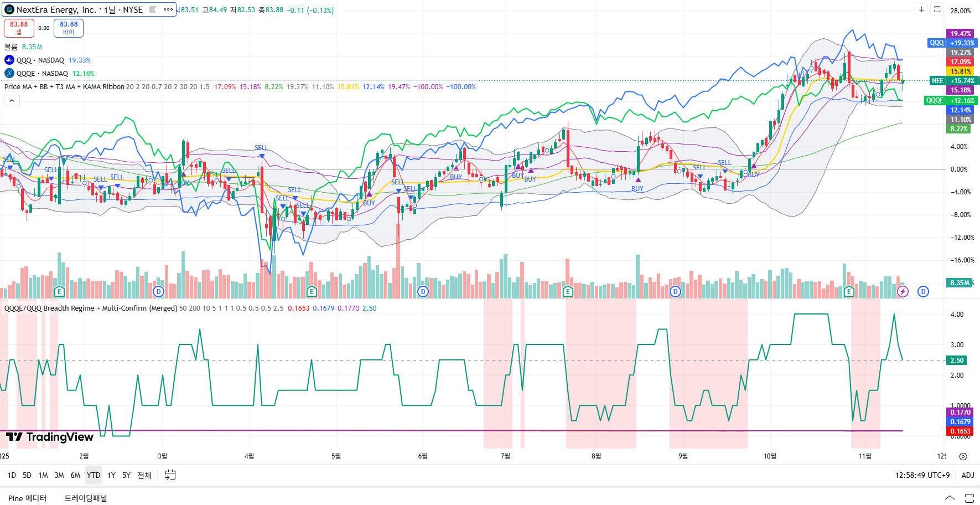Click the NextEra Energy symbol logo
Viewport: 980px width, 505px height.
pos(9,9)
